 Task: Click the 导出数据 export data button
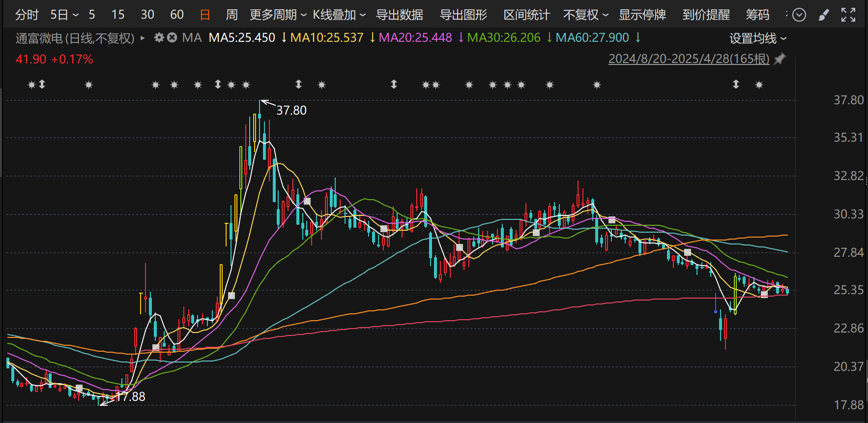click(400, 15)
